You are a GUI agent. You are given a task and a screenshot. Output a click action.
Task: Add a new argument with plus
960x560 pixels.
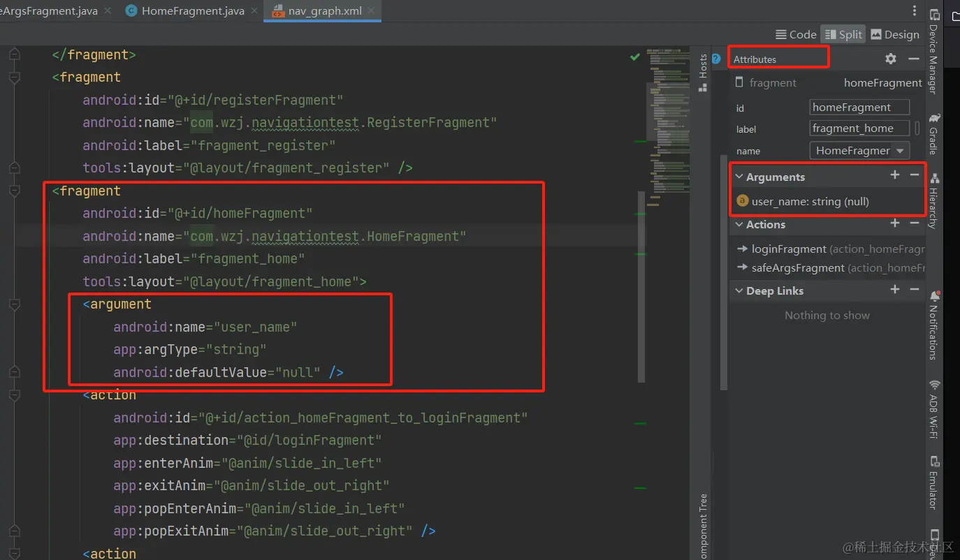(895, 175)
